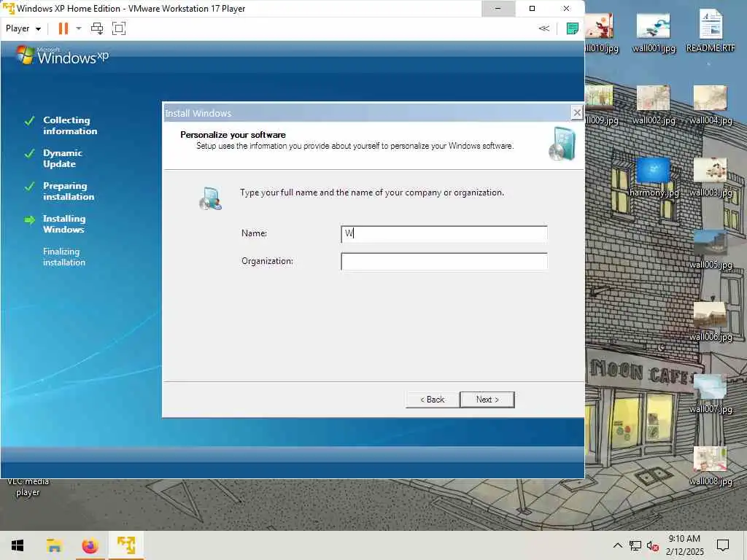Click the software box icon in the setup header

tap(562, 144)
